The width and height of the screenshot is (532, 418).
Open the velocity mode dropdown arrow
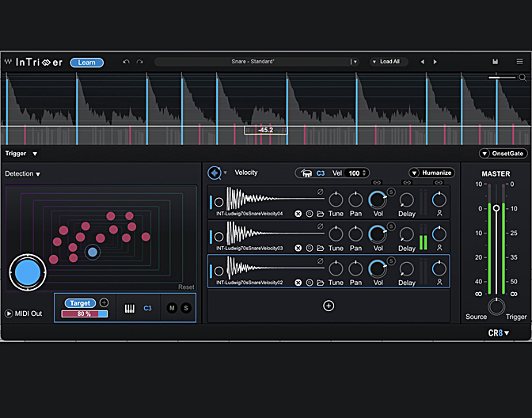(225, 173)
